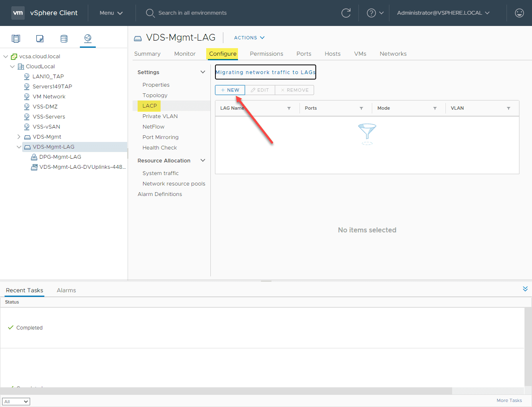
Task: Open the Menu dropdown
Action: click(111, 13)
